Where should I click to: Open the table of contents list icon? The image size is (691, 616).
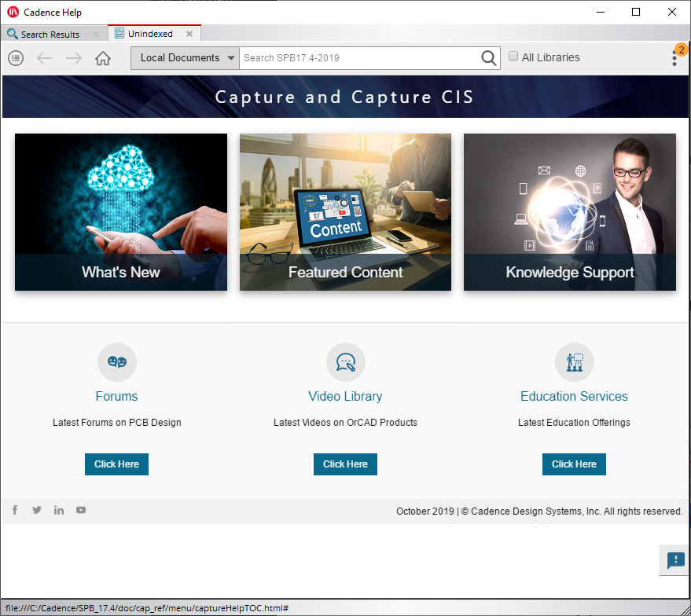[16, 58]
